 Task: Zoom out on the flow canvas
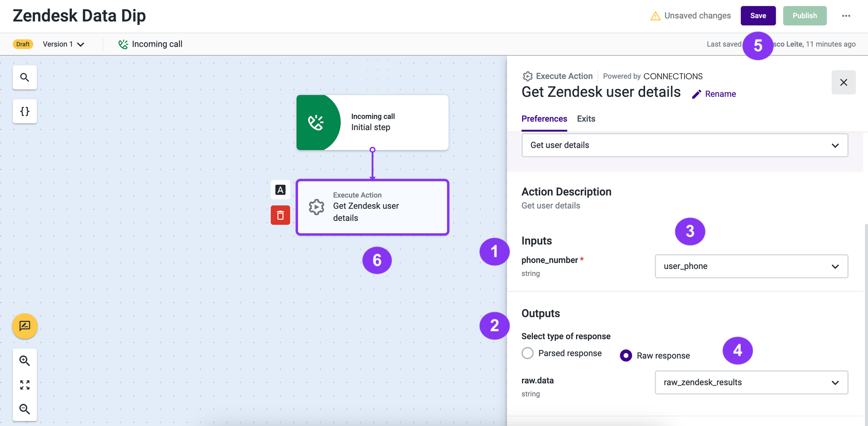point(25,409)
